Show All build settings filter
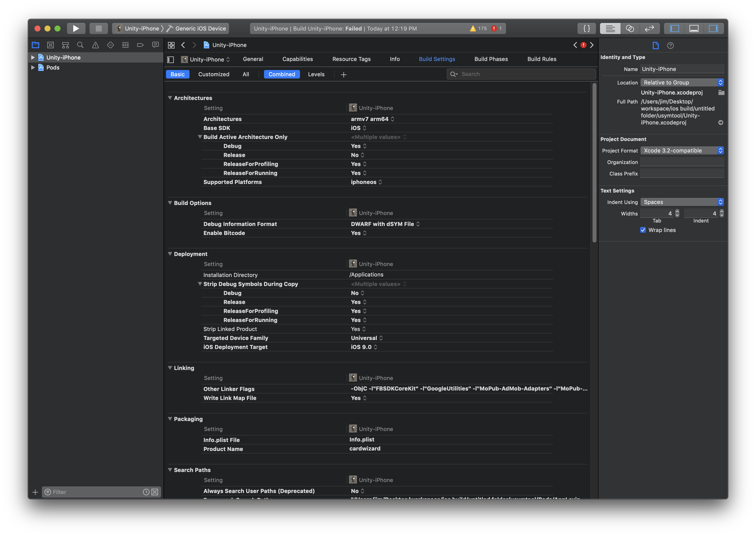 click(x=245, y=74)
